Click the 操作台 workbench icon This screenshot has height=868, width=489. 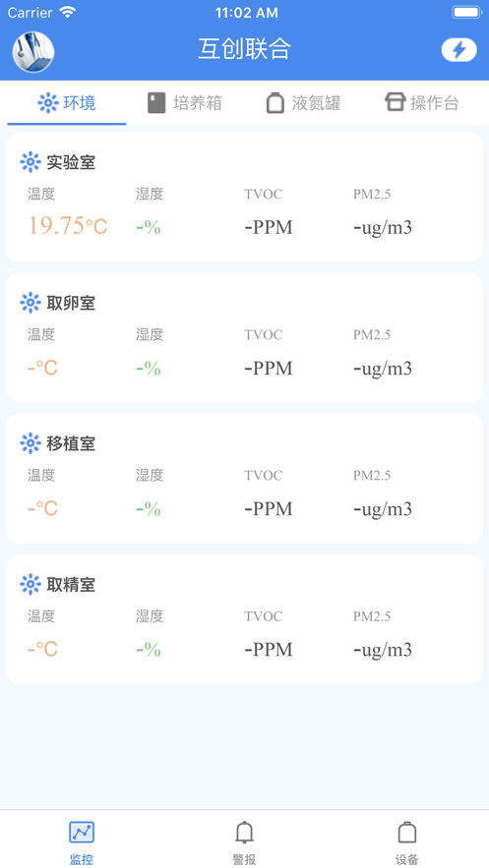(x=395, y=102)
